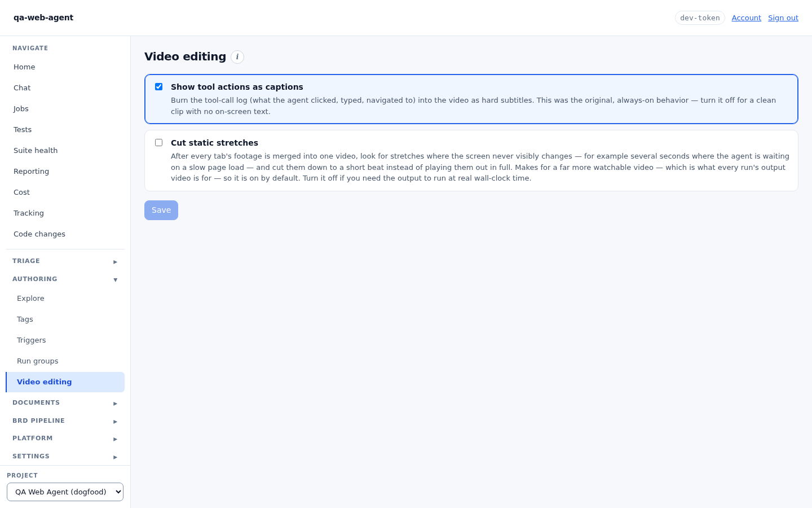Click the Cut static stretches description text

(x=480, y=167)
